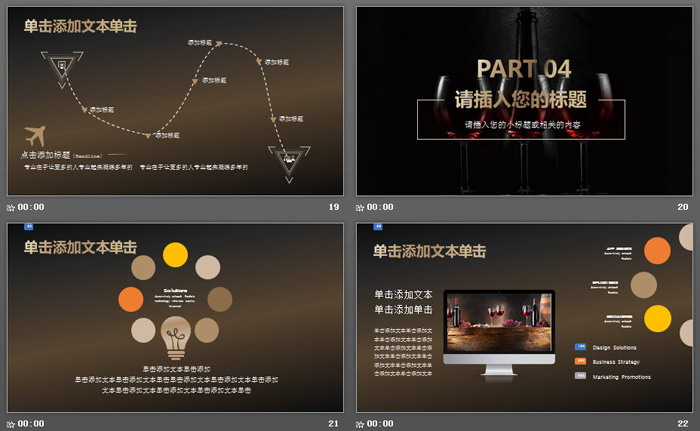Click the 00:00 timing under slide 21
700x431 pixels.
(31, 424)
